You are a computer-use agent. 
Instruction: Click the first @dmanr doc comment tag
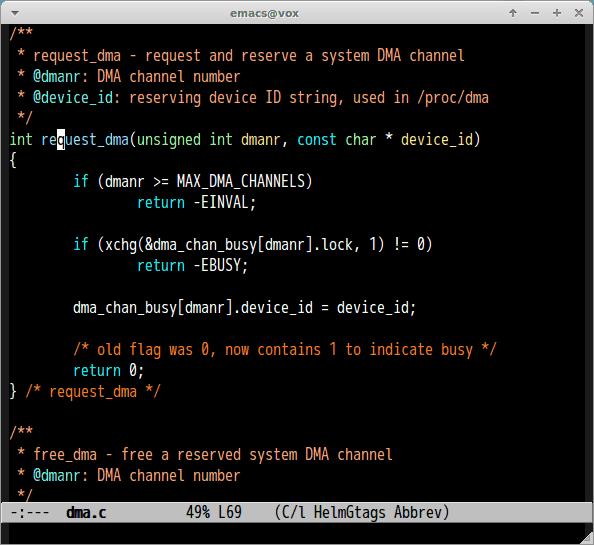pos(56,77)
